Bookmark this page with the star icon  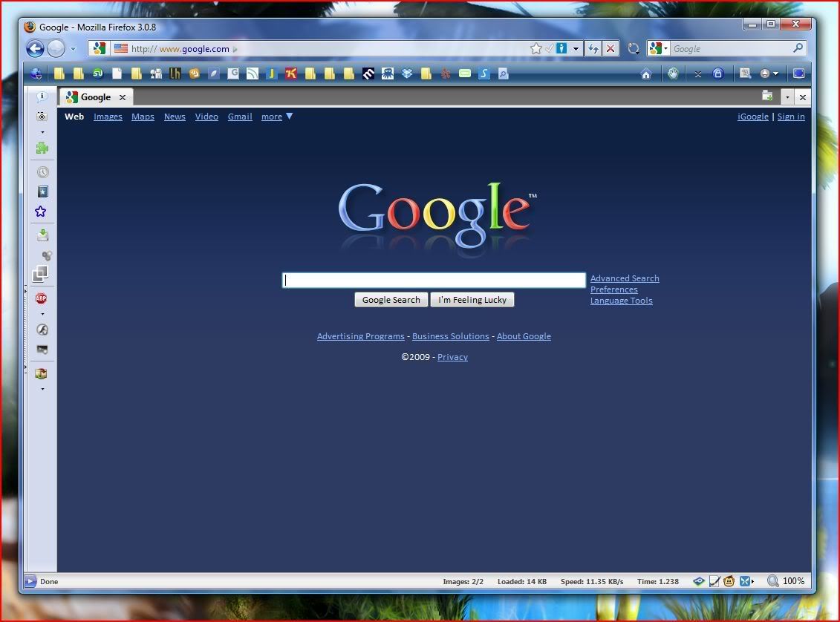coord(535,49)
